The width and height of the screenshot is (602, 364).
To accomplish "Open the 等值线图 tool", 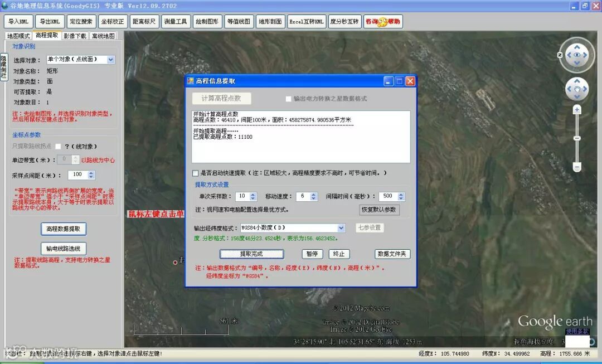I will [239, 22].
